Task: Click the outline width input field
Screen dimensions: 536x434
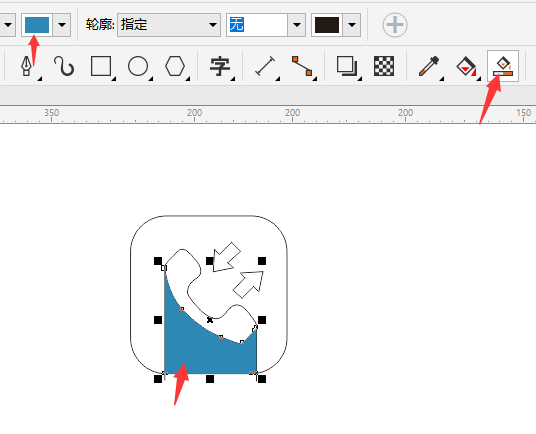Action: pos(257,25)
